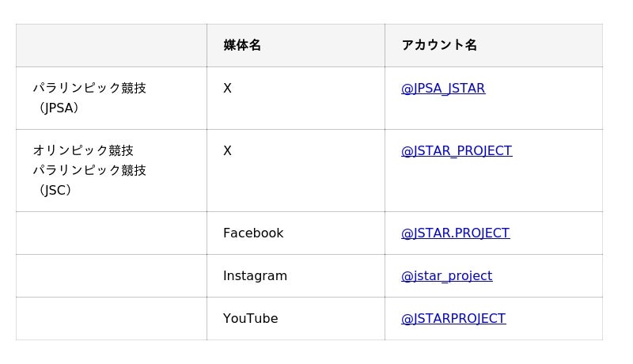This screenshot has height=364, width=633.
Task: Click the （JPSA） text
Action: pos(59,108)
